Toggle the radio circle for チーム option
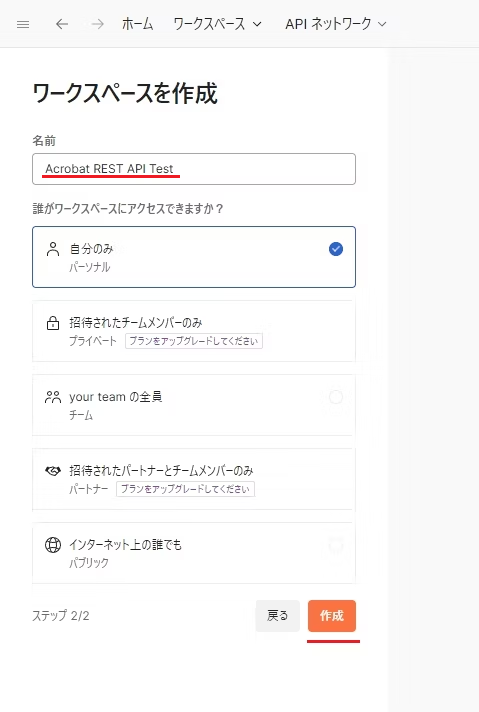 click(336, 397)
